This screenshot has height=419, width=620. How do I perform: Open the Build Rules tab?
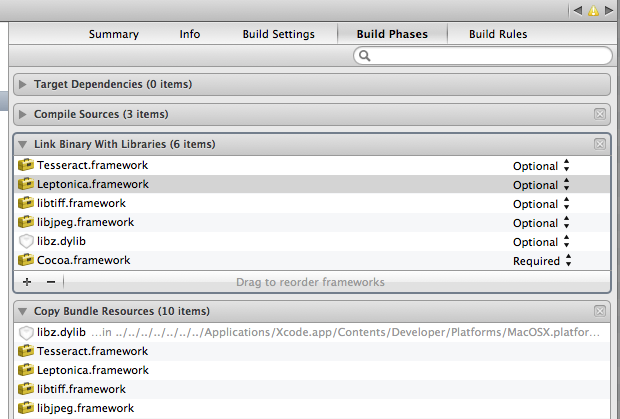point(498,34)
